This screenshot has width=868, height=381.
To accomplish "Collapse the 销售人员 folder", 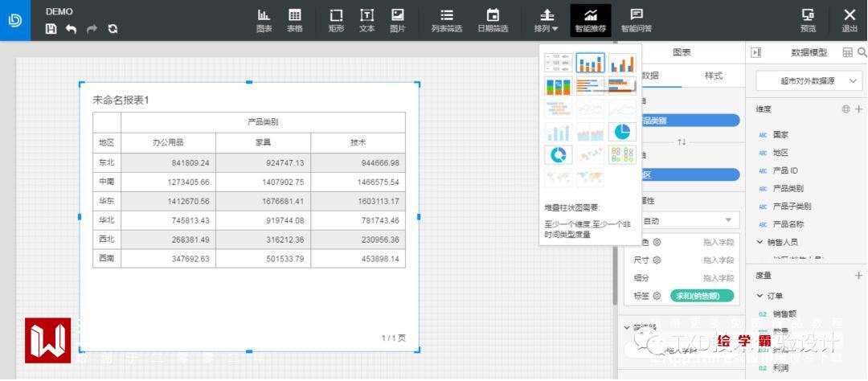I will [x=760, y=242].
